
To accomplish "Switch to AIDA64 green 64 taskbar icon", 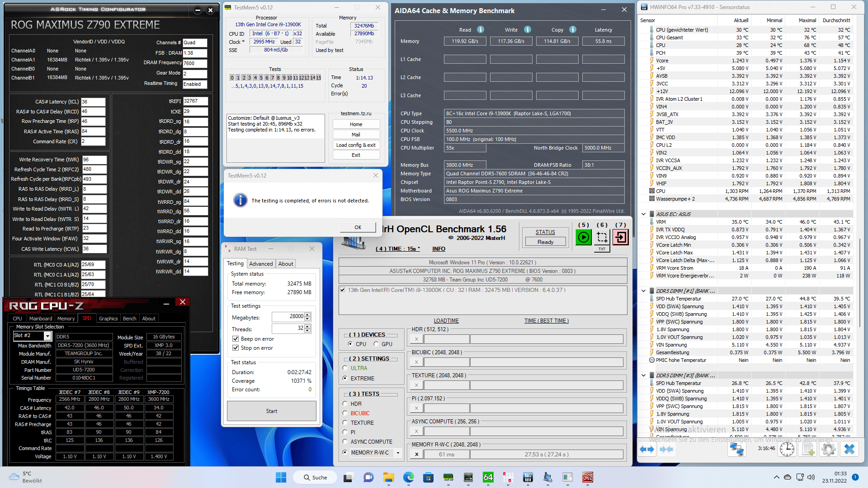I will coord(488,477).
